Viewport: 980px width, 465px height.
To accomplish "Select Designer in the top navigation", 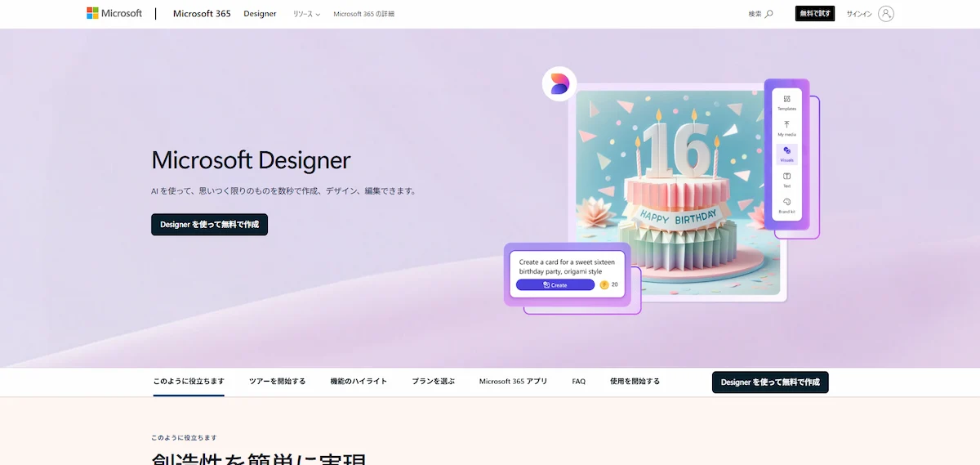I will [x=260, y=14].
